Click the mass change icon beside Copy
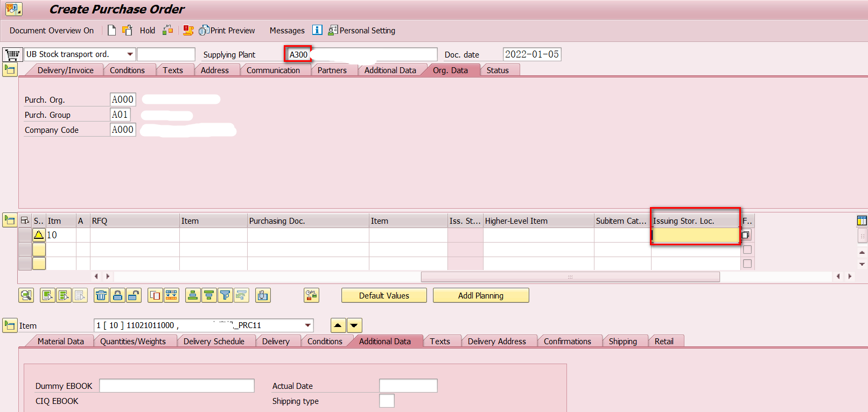Screen dimensions: 868x412 [171, 295]
